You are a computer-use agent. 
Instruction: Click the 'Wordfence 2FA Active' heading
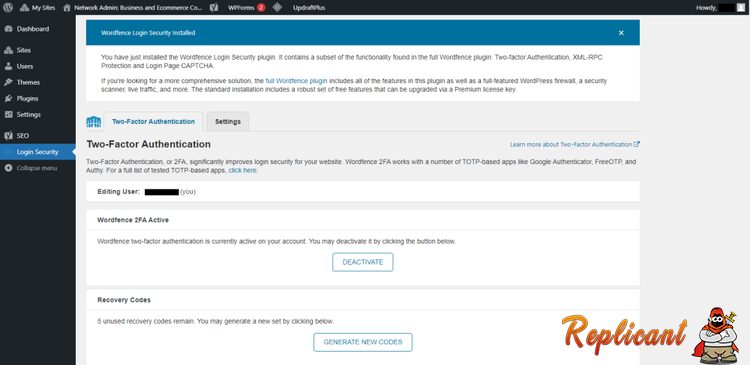tap(133, 220)
